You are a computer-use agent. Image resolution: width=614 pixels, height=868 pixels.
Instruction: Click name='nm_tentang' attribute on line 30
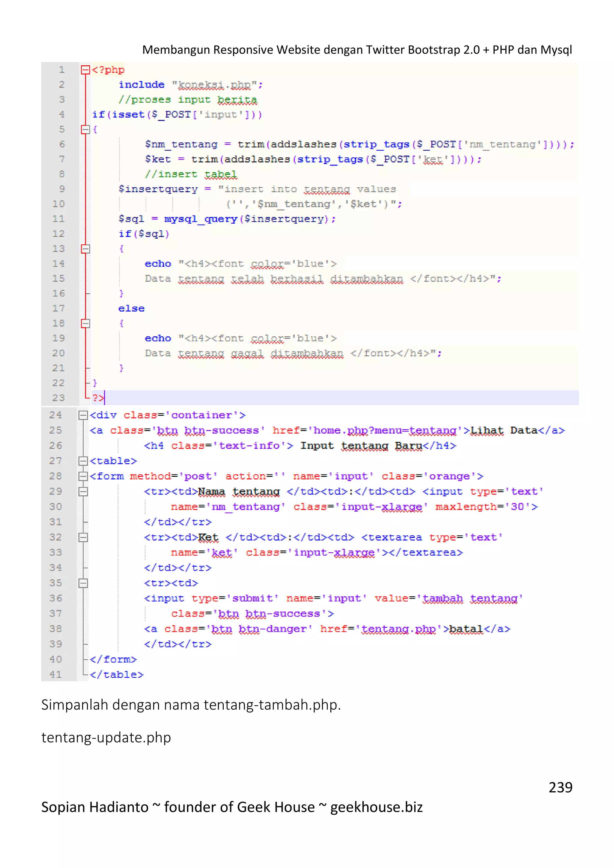click(228, 507)
